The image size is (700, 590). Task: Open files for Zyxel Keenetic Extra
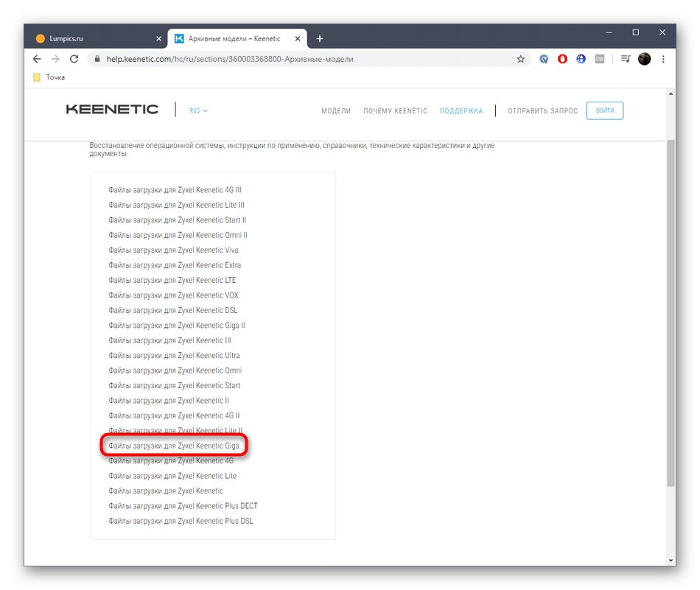(x=175, y=265)
